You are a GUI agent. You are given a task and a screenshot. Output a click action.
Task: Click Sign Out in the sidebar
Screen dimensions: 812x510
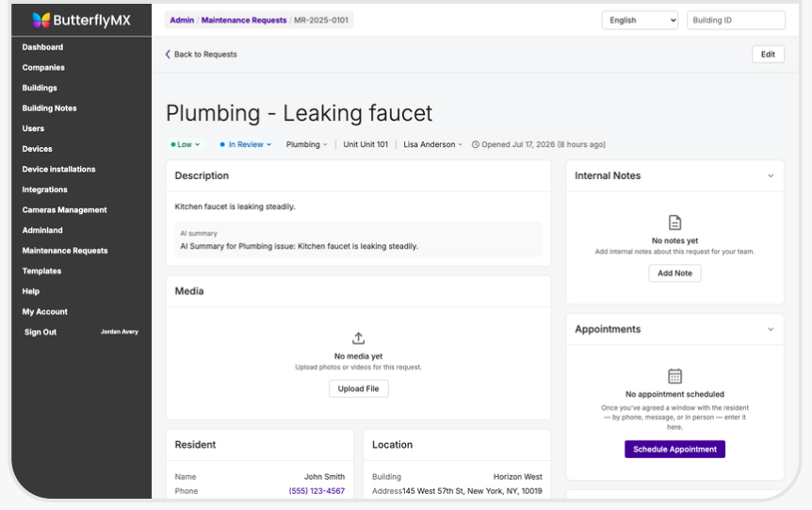(x=41, y=332)
